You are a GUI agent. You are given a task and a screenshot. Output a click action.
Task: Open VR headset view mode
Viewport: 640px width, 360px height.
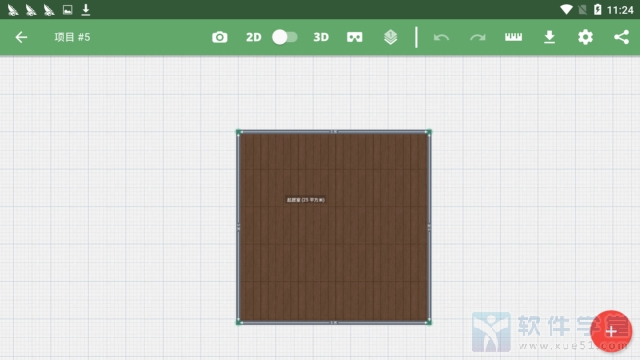[x=354, y=37]
